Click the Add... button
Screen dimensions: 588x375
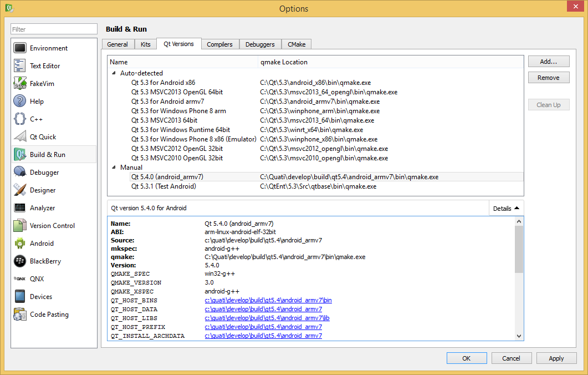(548, 62)
